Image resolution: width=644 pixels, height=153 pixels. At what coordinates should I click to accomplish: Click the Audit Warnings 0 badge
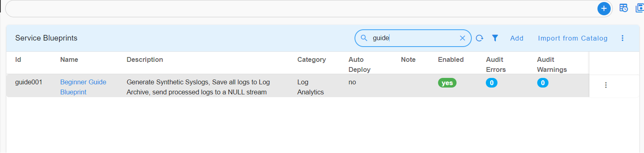[543, 83]
